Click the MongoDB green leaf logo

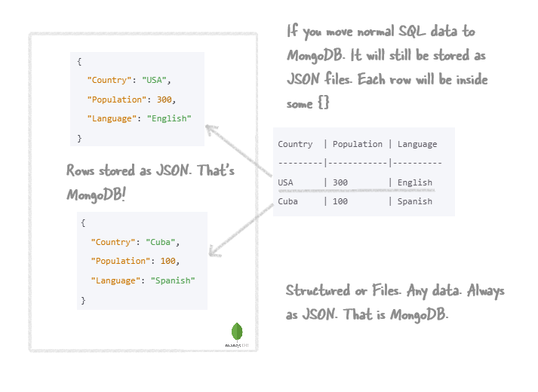point(237,332)
